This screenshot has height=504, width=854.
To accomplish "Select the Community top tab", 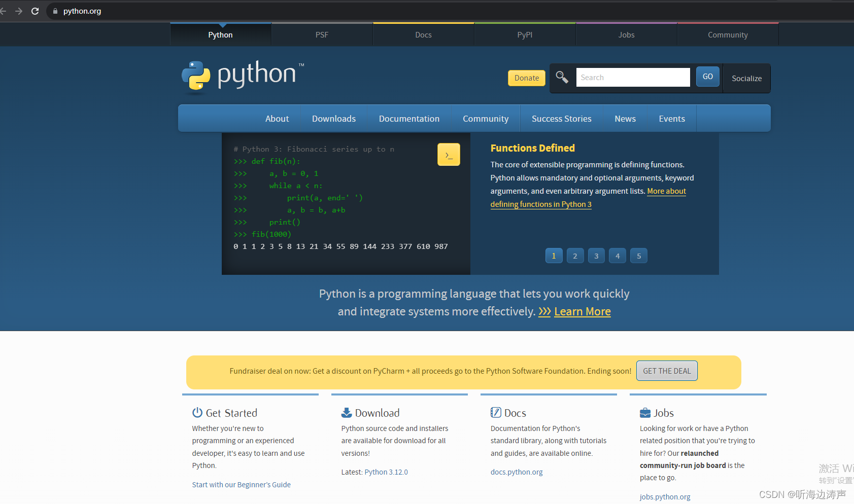I will click(x=728, y=34).
